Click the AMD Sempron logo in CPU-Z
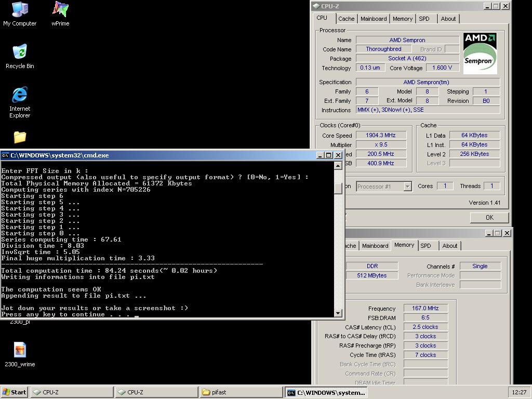Screen dimensions: 532x399 pyautogui.click(x=480, y=54)
